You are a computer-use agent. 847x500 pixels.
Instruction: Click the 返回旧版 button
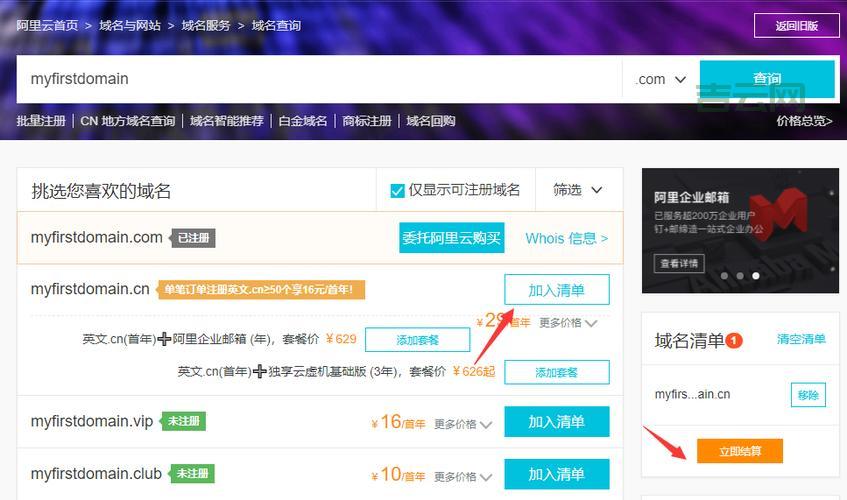tap(796, 26)
